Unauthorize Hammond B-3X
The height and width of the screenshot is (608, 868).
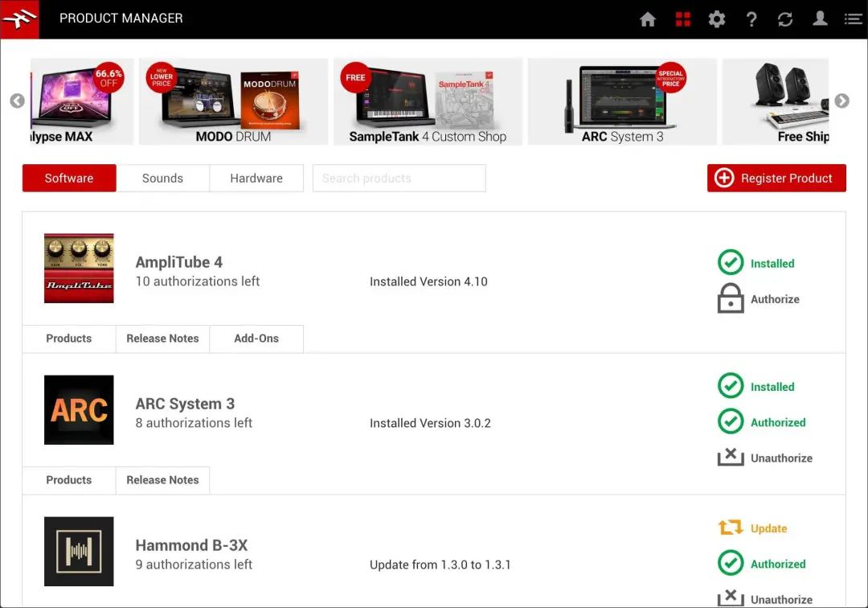(765, 598)
